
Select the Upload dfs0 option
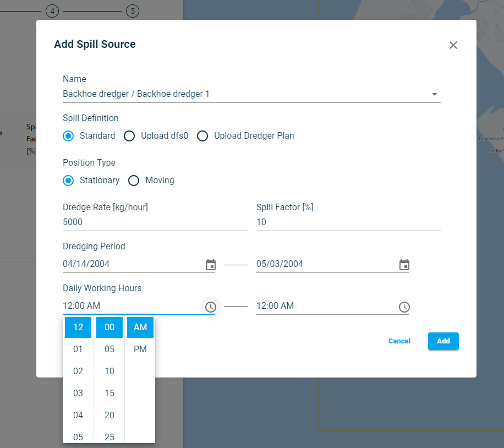(129, 136)
